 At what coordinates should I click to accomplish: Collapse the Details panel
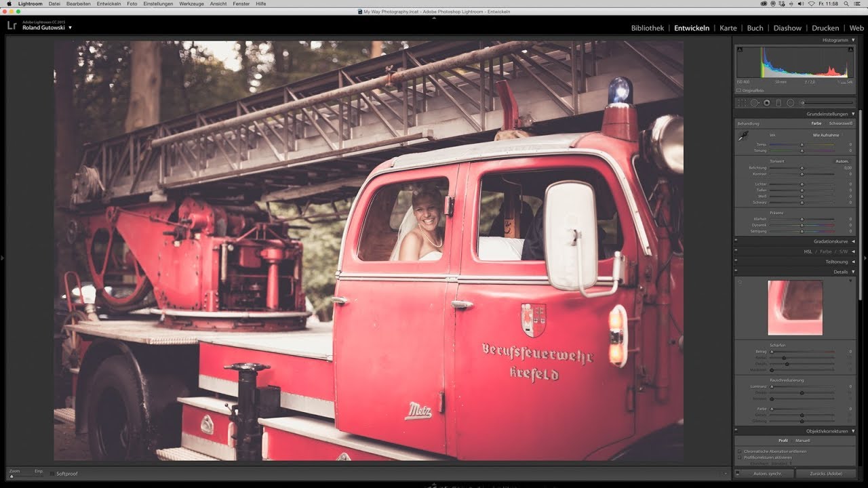tap(853, 272)
